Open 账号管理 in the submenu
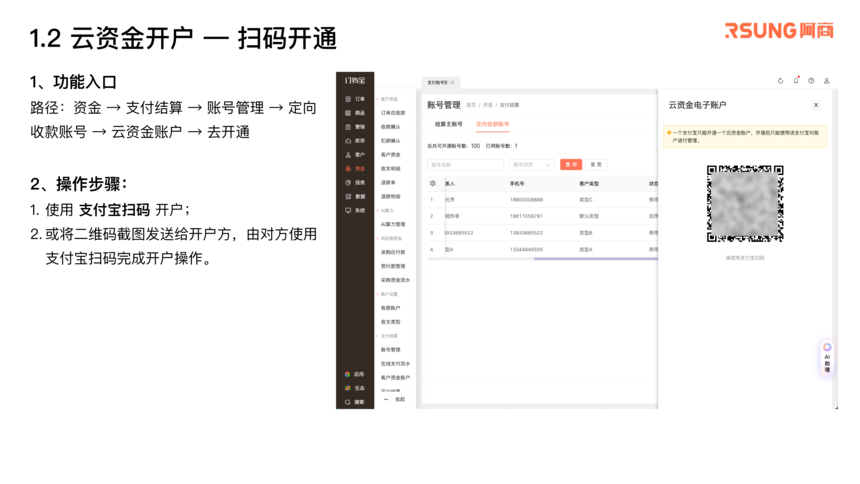 [391, 350]
